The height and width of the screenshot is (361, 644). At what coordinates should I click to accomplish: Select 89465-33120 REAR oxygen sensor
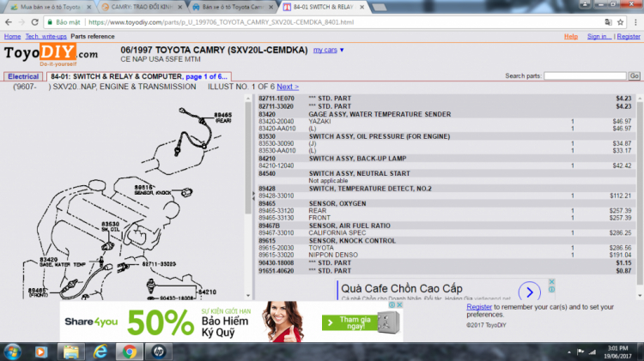point(445,211)
